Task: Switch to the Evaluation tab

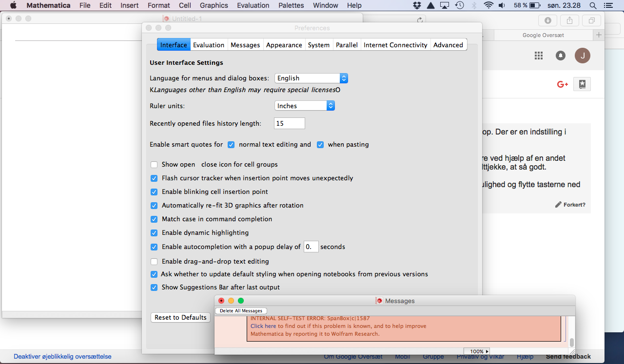Action: coord(209,45)
